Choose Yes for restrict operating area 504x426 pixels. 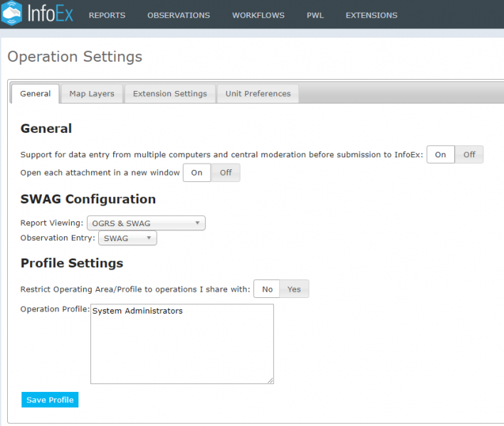294,289
